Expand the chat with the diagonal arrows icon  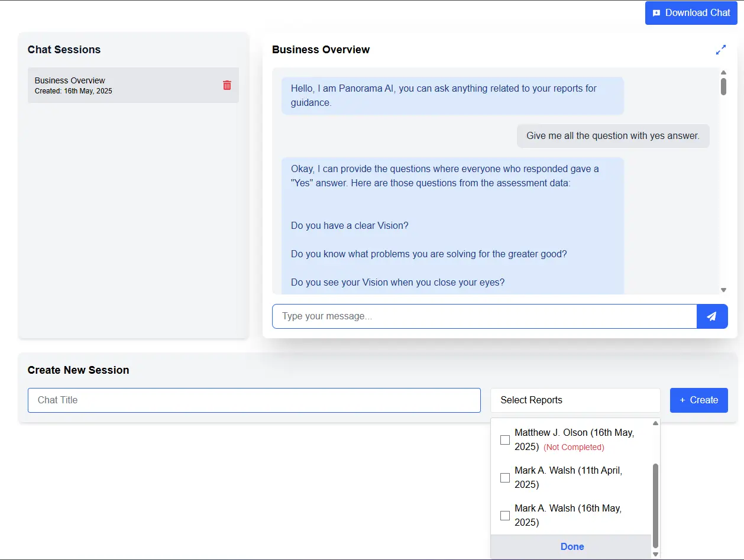[721, 50]
